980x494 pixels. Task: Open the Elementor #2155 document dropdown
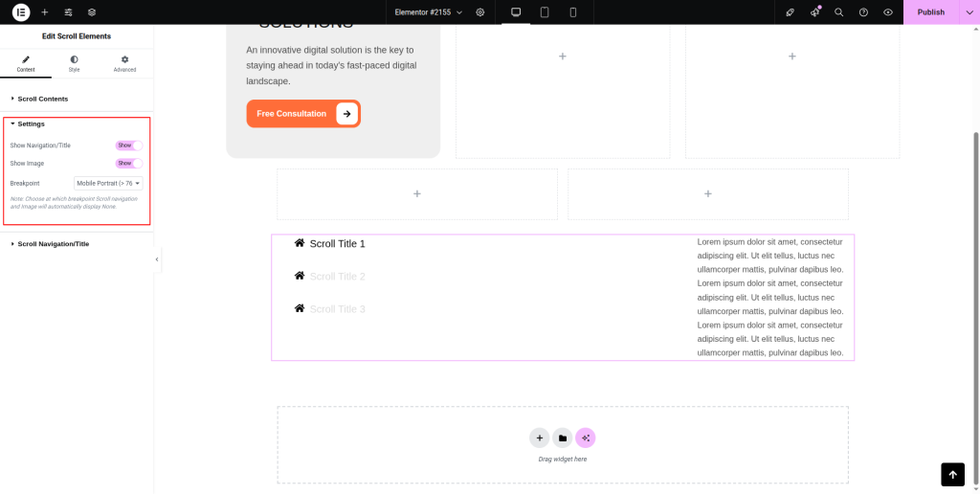tap(429, 11)
